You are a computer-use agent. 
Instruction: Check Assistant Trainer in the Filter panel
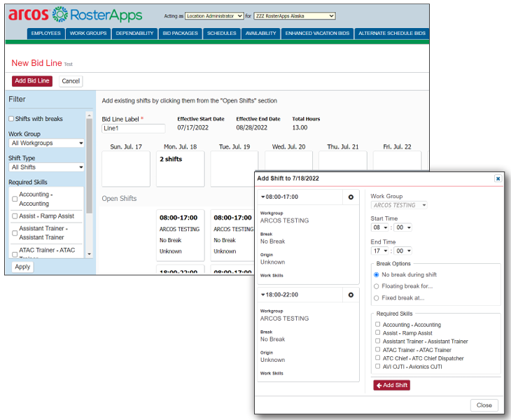tap(15, 233)
